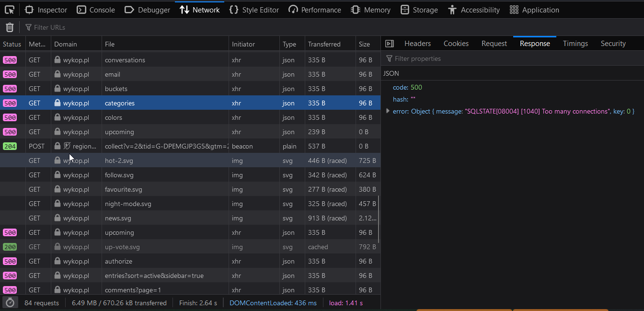
Task: Click the performance analysis stopwatch icon
Action: [10, 303]
